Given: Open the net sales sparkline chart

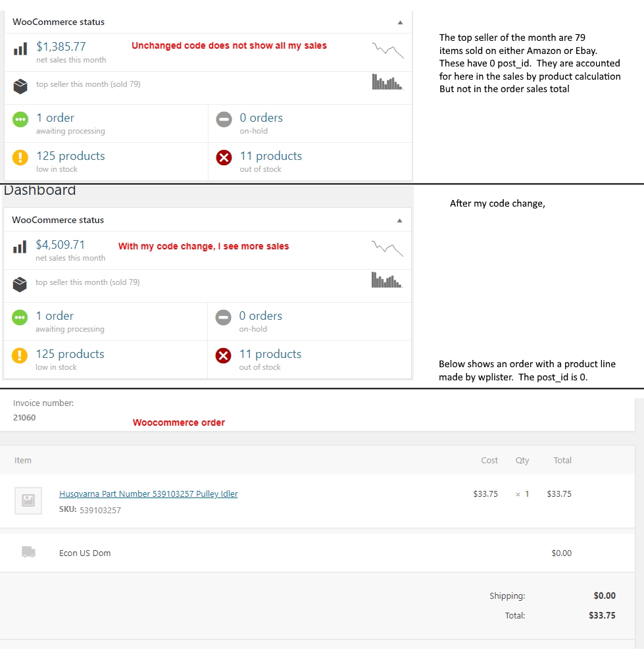Looking at the screenshot, I should coord(387,50).
